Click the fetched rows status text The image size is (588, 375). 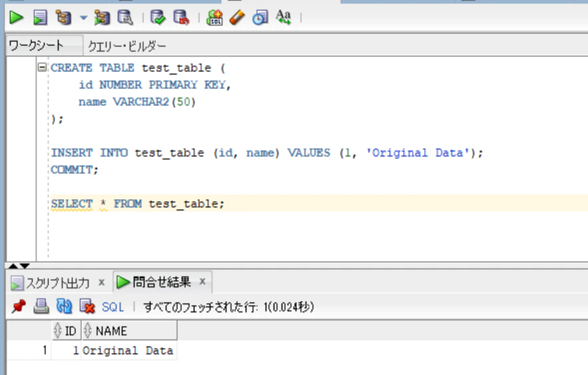coord(229,307)
